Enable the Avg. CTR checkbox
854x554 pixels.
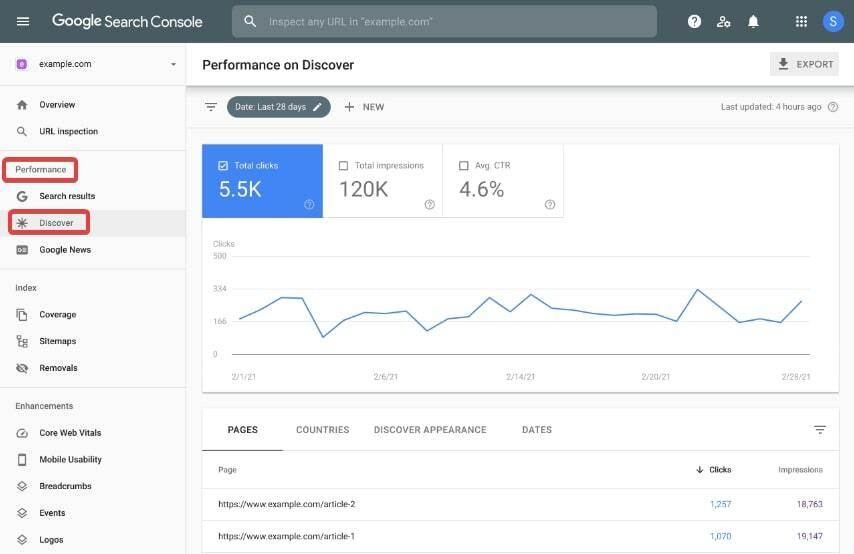(463, 166)
